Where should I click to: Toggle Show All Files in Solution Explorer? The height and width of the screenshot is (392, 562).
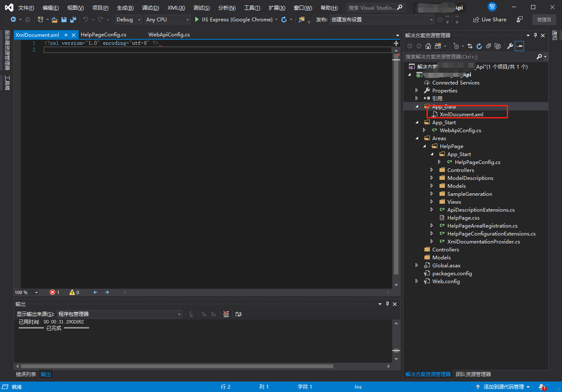pyautogui.click(x=498, y=46)
